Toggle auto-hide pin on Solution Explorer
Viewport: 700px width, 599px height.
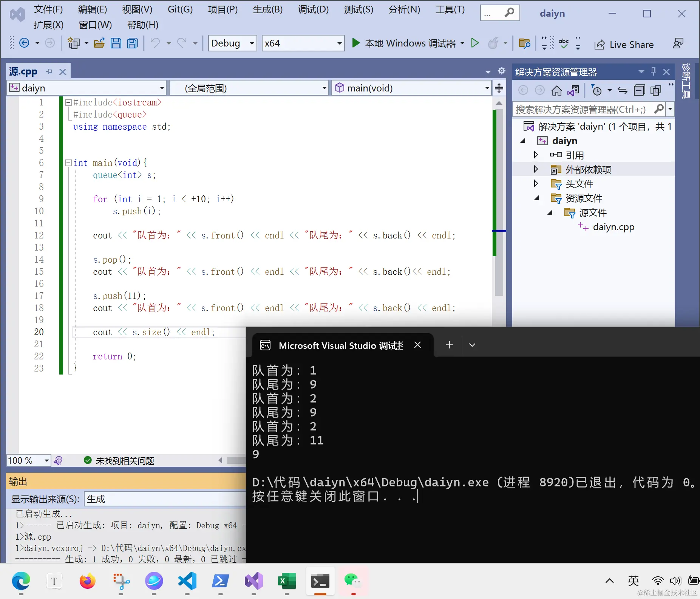click(x=654, y=71)
